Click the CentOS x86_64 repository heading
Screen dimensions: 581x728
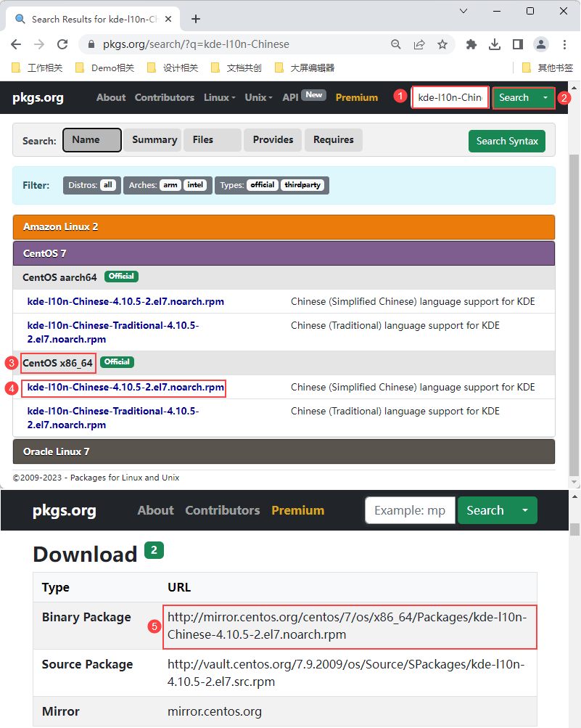click(x=57, y=363)
